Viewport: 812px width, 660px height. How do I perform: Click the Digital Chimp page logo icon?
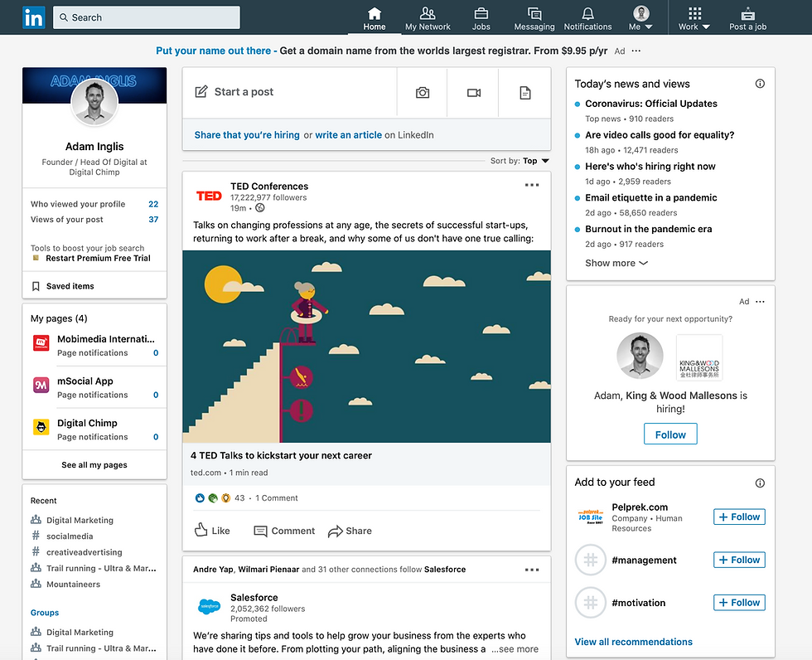pyautogui.click(x=41, y=427)
